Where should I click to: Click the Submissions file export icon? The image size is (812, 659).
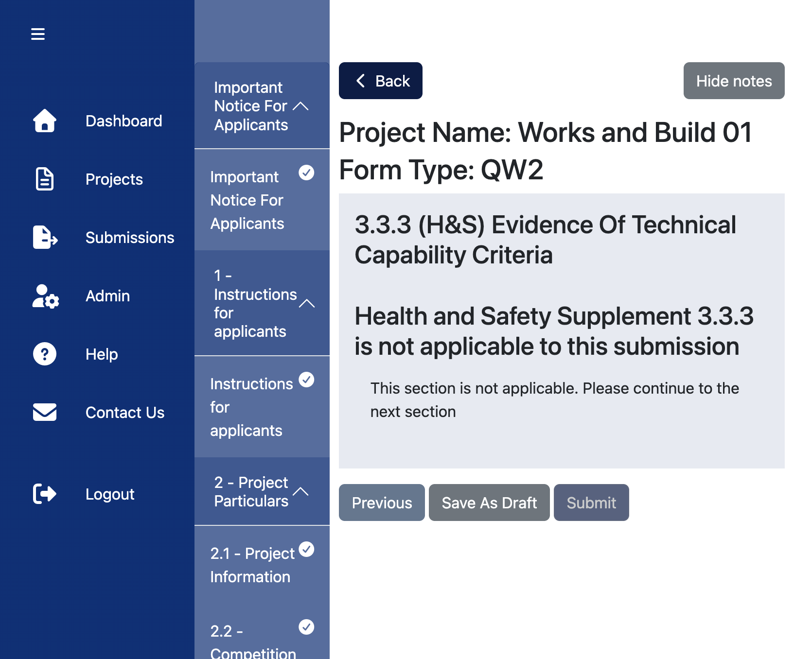[45, 237]
